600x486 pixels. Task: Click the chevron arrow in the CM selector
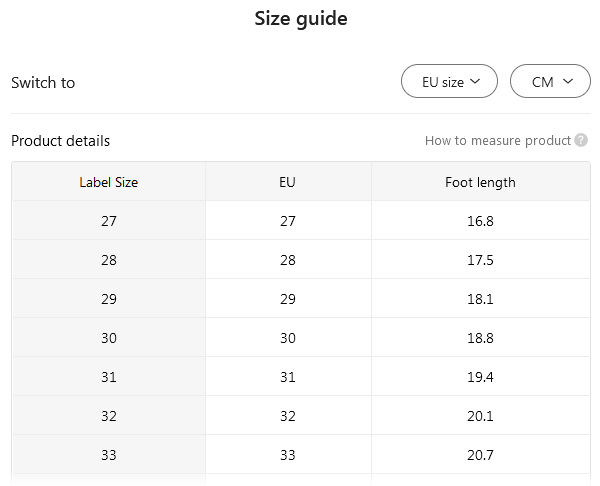[x=568, y=82]
